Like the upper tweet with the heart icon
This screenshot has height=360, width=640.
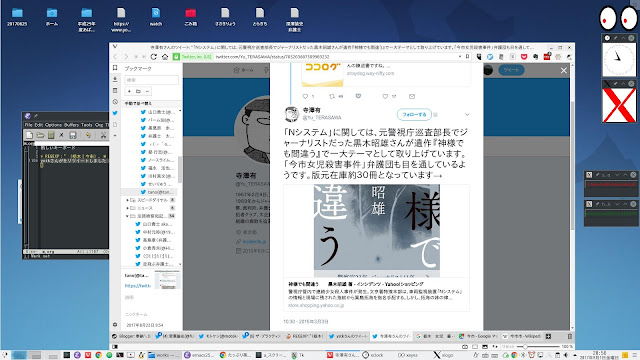point(385,96)
